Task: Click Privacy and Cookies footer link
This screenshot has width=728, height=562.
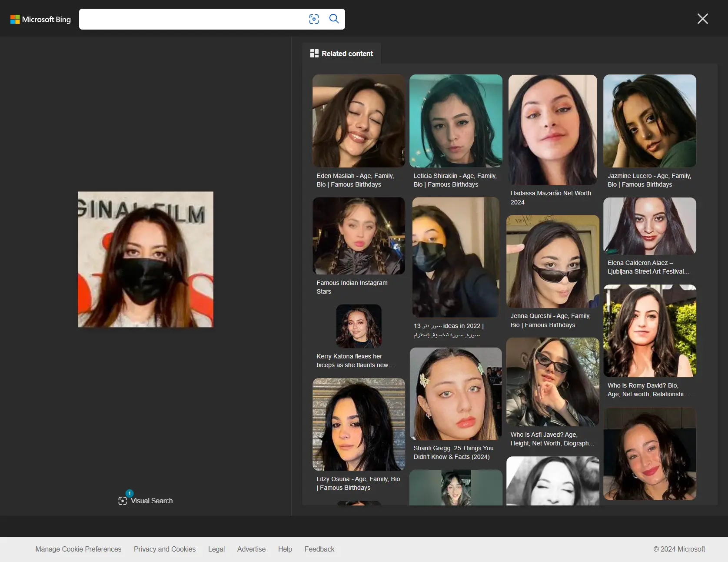Action: point(165,549)
